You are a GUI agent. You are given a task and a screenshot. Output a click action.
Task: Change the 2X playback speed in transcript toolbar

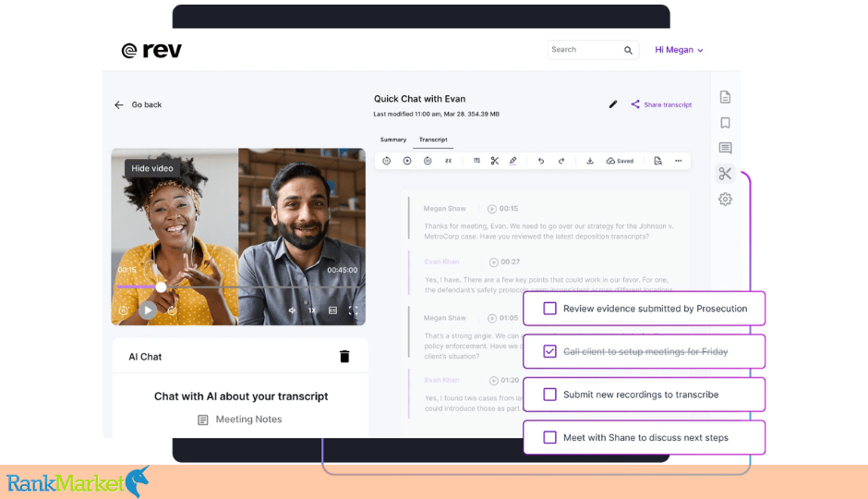click(449, 161)
